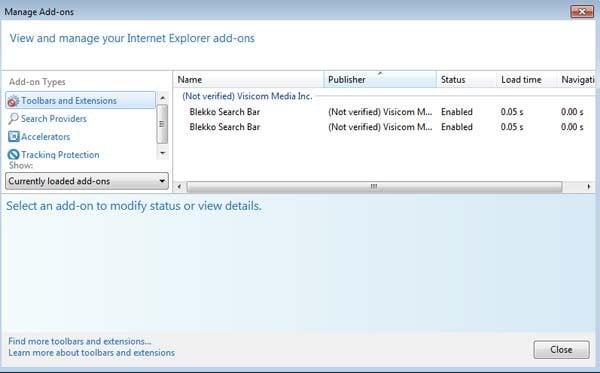Screen dimensions: 600x373
Task: Click Enabled status of second Blekko row
Action: click(457, 127)
